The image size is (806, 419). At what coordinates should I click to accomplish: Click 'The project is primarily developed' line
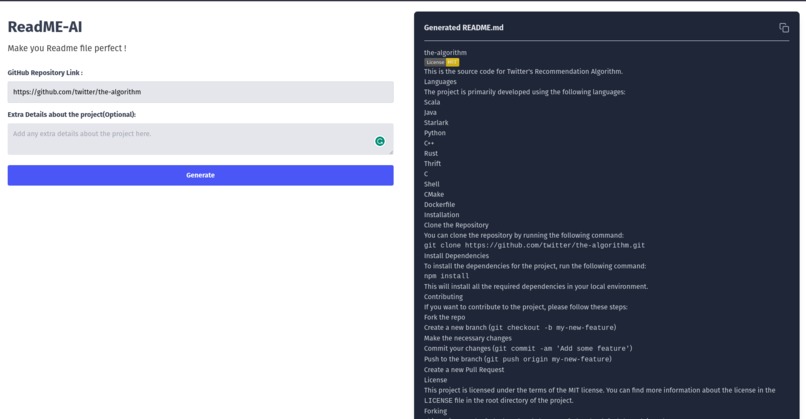pos(524,92)
